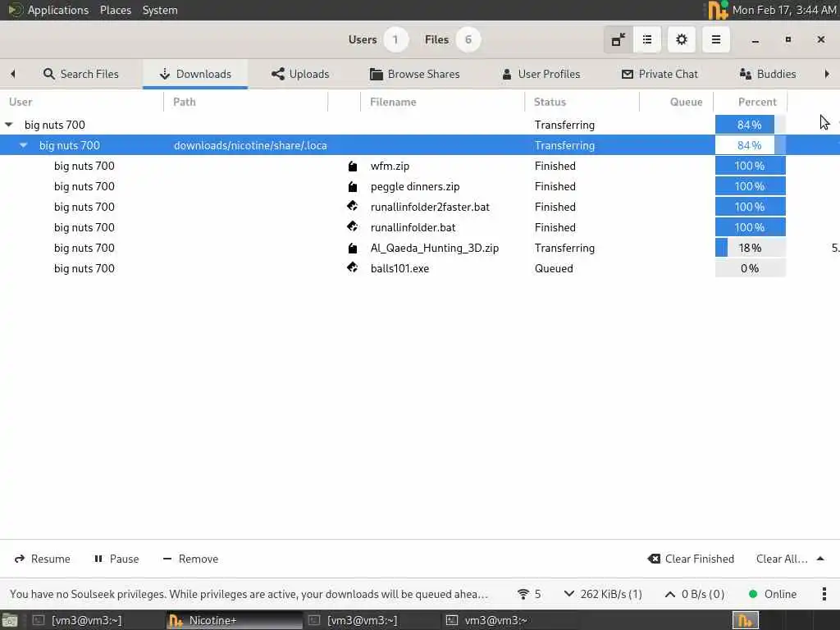Image resolution: width=840 pixels, height=630 pixels.
Task: Sort by the Status column header
Action: click(550, 102)
